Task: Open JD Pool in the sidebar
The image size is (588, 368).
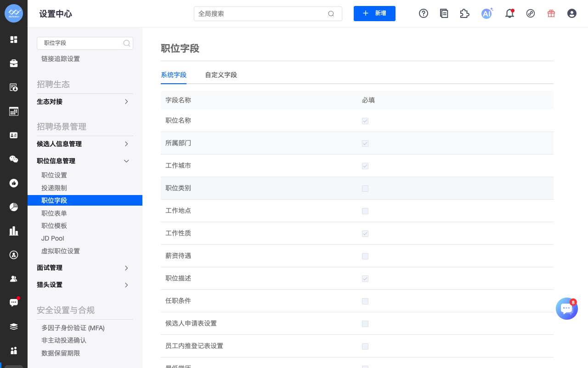Action: click(x=53, y=238)
